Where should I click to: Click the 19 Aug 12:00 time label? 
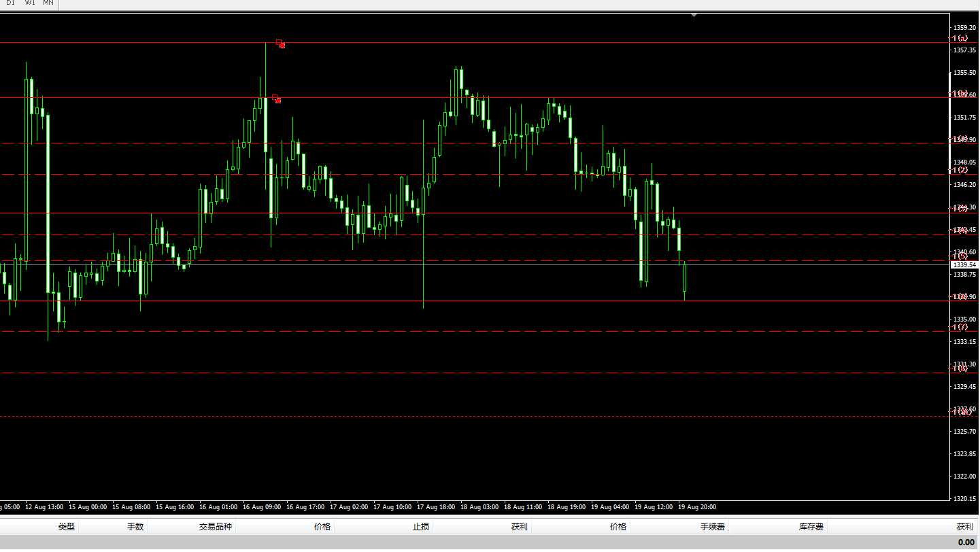654,507
